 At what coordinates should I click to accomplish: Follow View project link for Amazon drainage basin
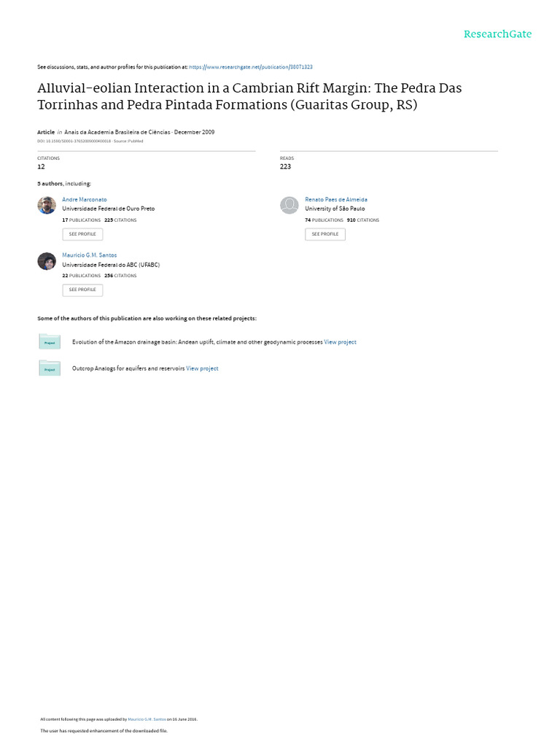[340, 342]
